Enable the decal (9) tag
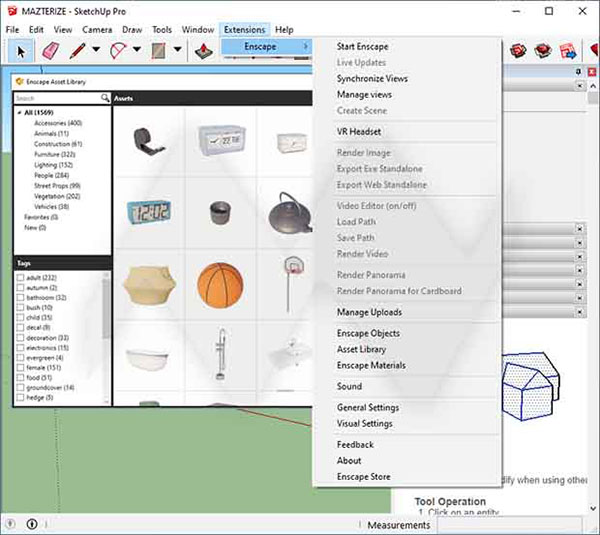The image size is (600, 535). coord(20,327)
